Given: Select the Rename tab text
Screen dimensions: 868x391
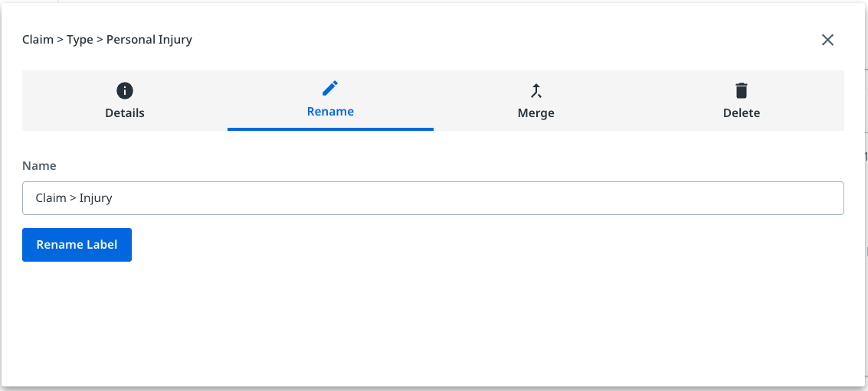Looking at the screenshot, I should (330, 112).
